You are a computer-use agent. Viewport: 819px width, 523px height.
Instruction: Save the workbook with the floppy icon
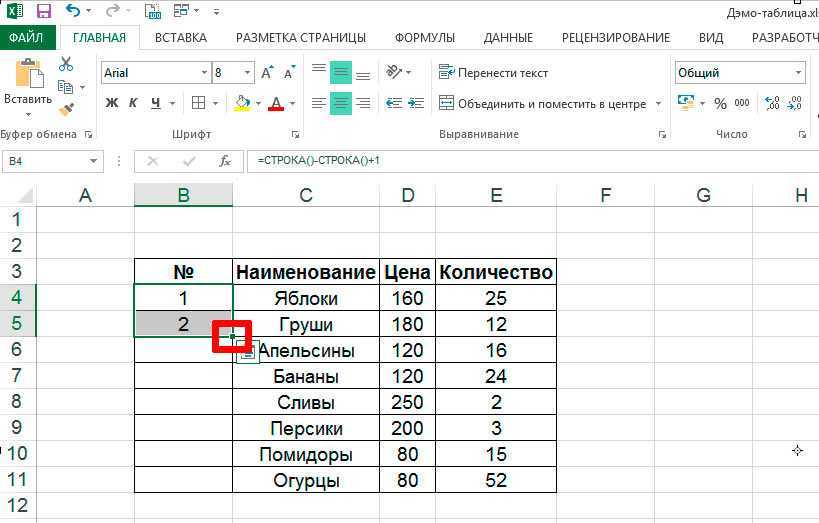[44, 11]
